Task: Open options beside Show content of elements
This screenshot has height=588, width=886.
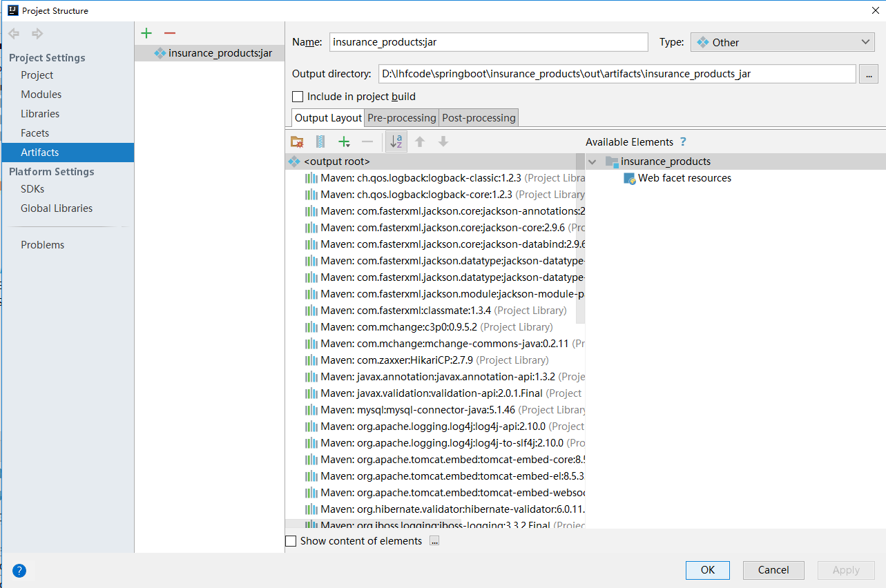Action: tap(434, 541)
